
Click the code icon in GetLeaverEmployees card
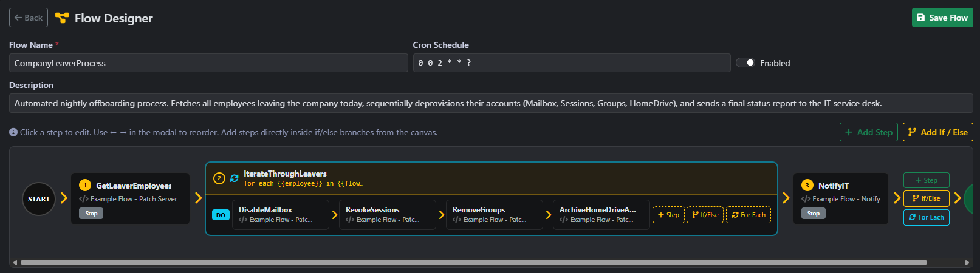[x=84, y=199]
